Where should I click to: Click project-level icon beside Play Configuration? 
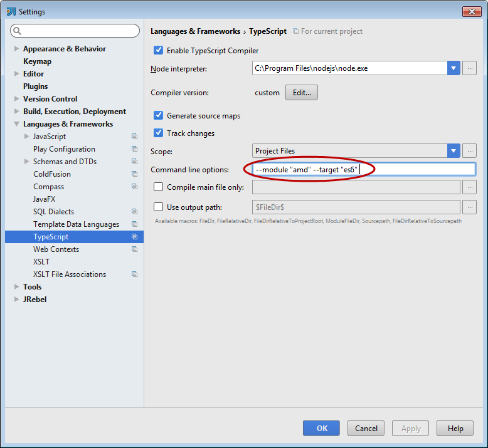point(134,149)
